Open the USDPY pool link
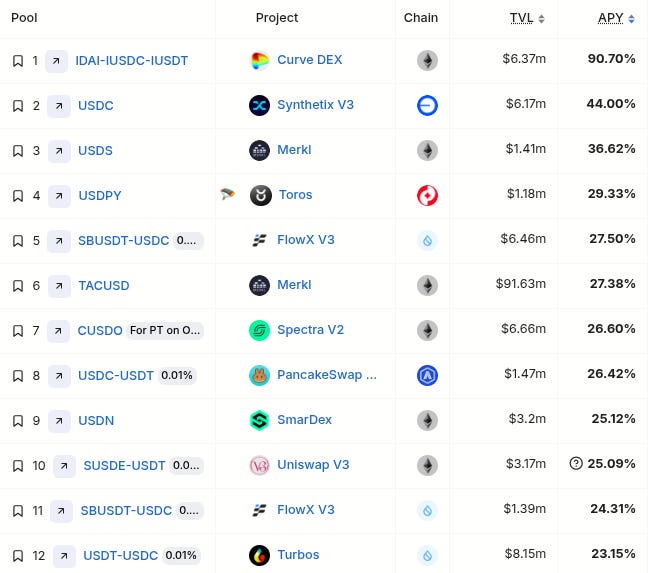Viewport: 648px width, 573px height. tap(100, 196)
